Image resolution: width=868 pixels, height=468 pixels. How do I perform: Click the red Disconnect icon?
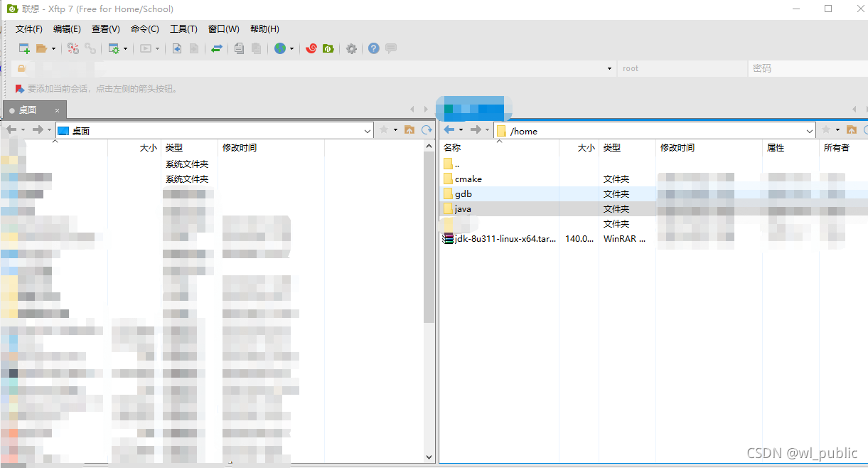pyautogui.click(x=73, y=48)
